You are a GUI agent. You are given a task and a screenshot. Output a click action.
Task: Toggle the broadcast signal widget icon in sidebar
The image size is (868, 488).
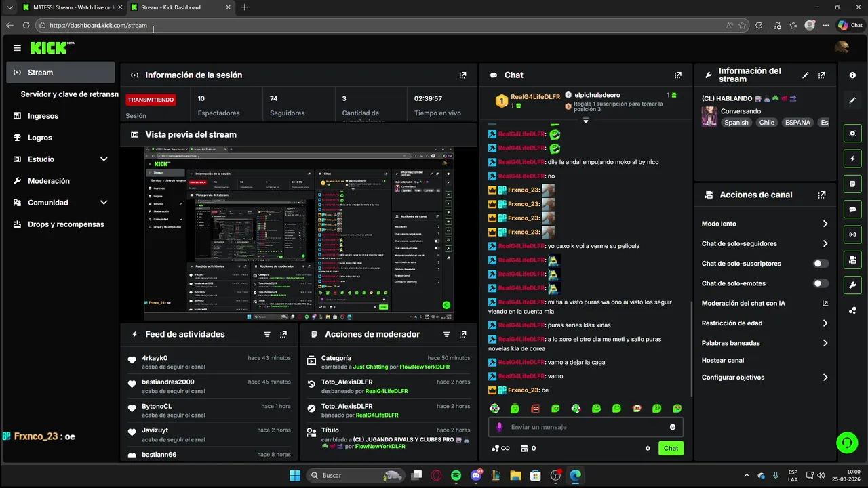pyautogui.click(x=852, y=235)
